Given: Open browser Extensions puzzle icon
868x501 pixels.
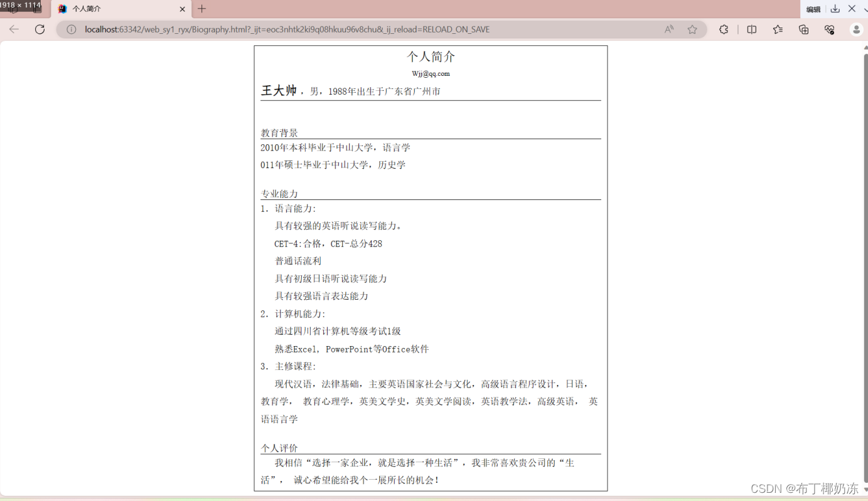Looking at the screenshot, I should click(724, 29).
